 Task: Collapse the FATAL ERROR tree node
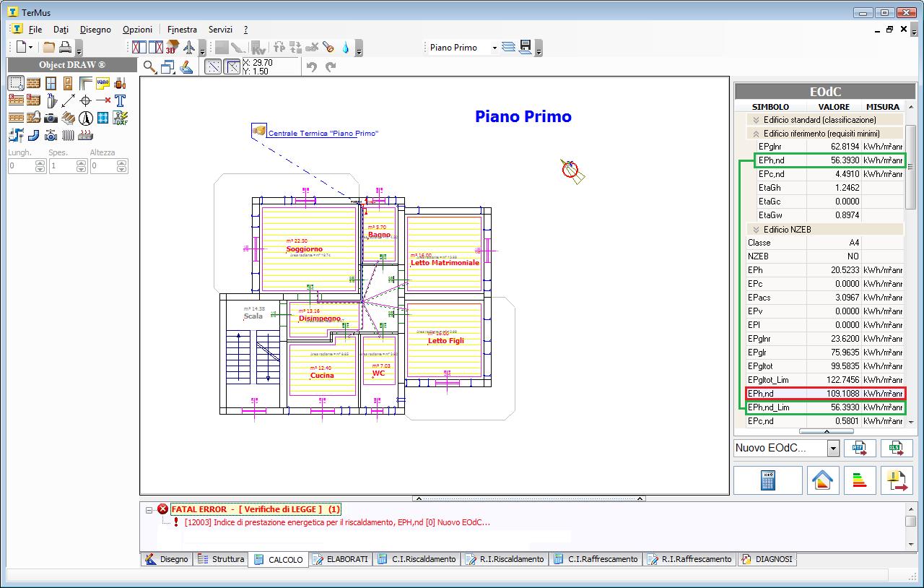click(149, 509)
